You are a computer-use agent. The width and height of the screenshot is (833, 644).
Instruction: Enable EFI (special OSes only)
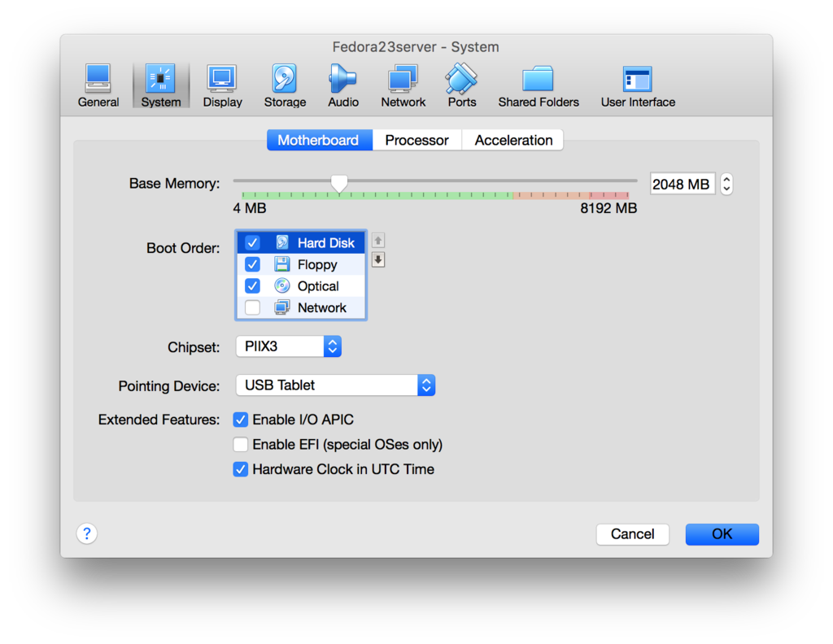point(241,444)
